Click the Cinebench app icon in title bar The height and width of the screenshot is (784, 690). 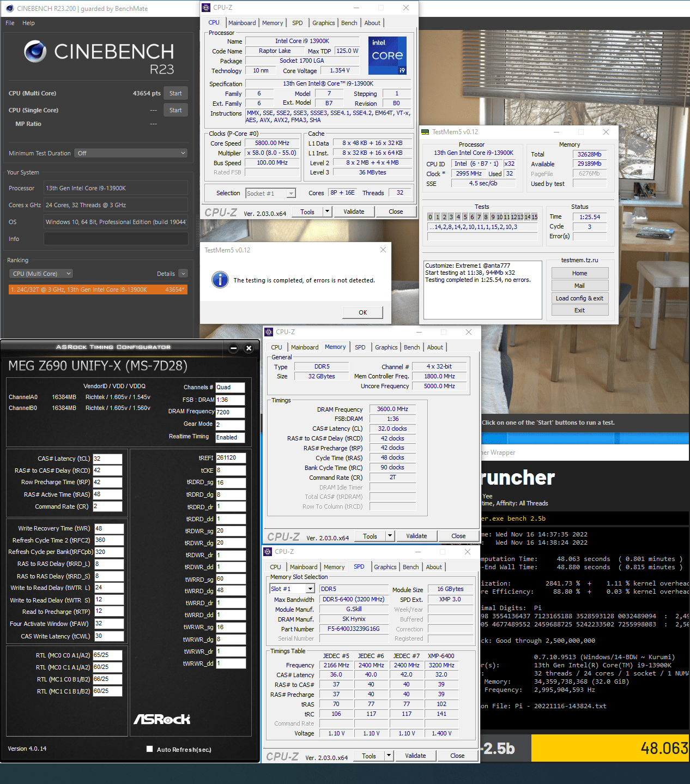pos(9,8)
